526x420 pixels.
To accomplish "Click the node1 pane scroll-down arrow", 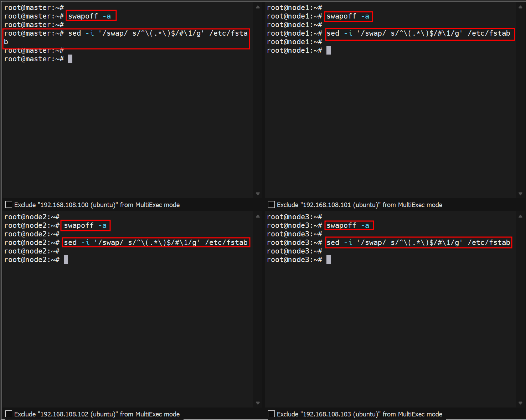I will tap(520, 194).
